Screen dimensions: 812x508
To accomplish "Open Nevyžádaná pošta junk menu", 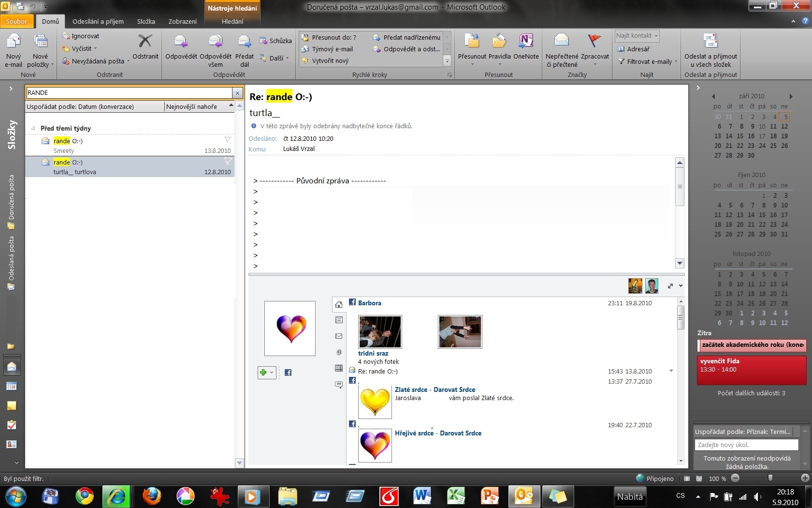I will 96,61.
